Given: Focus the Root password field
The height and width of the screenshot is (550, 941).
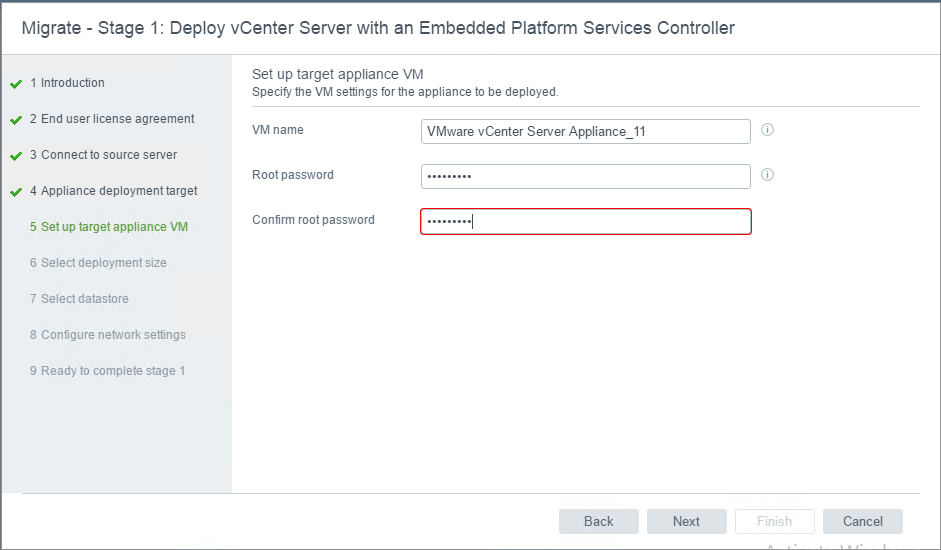Looking at the screenshot, I should 586,177.
